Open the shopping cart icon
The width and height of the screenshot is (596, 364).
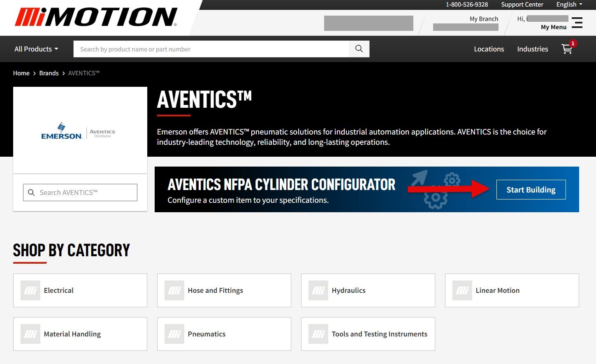click(x=567, y=49)
